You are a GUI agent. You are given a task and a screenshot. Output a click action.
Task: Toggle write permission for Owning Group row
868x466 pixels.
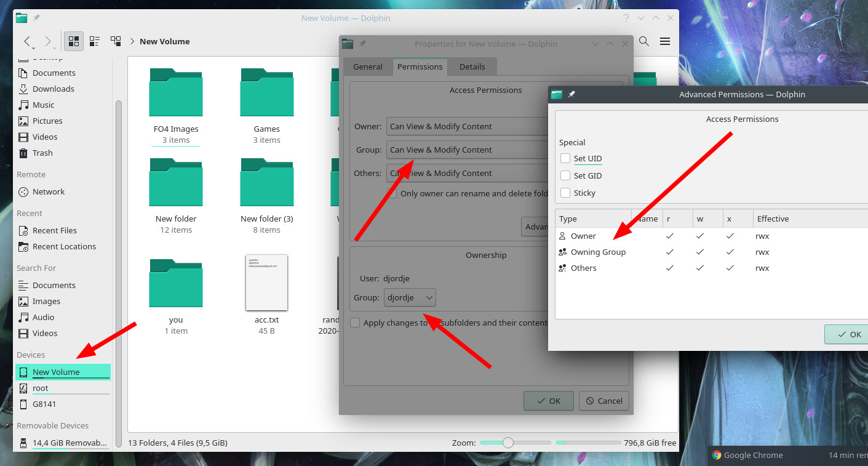[x=700, y=252]
